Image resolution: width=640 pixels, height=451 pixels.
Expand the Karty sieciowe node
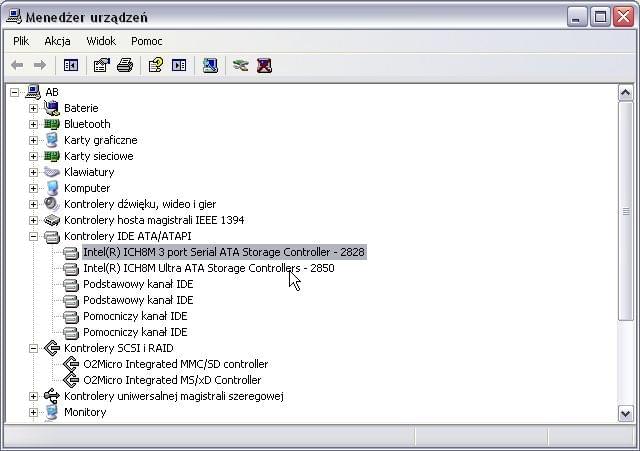point(33,156)
